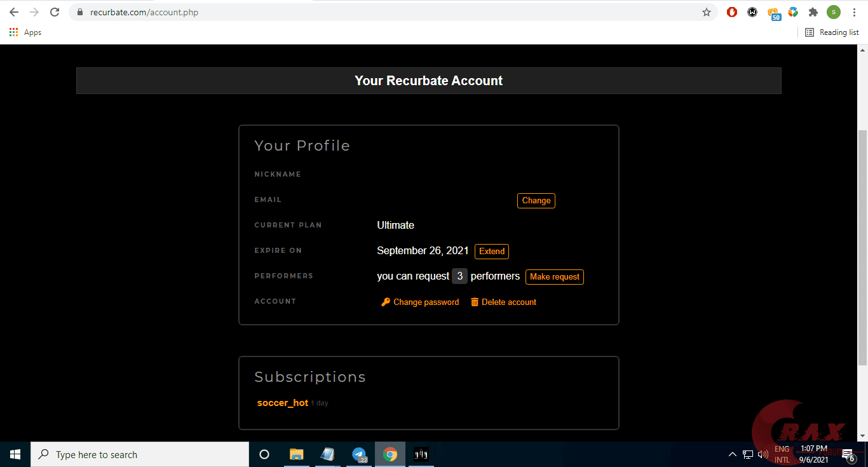Viewport: 868px width, 467px height.
Task: Open Chrome's three-dot menu
Action: (x=854, y=11)
